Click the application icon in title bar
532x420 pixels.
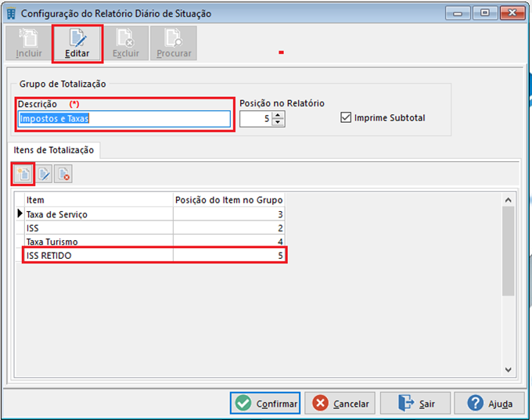[11, 13]
